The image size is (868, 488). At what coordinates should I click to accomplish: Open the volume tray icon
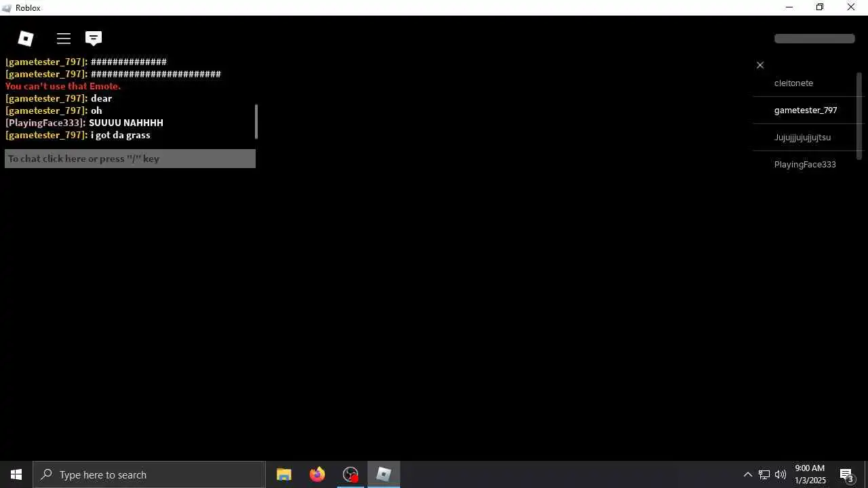pos(781,474)
